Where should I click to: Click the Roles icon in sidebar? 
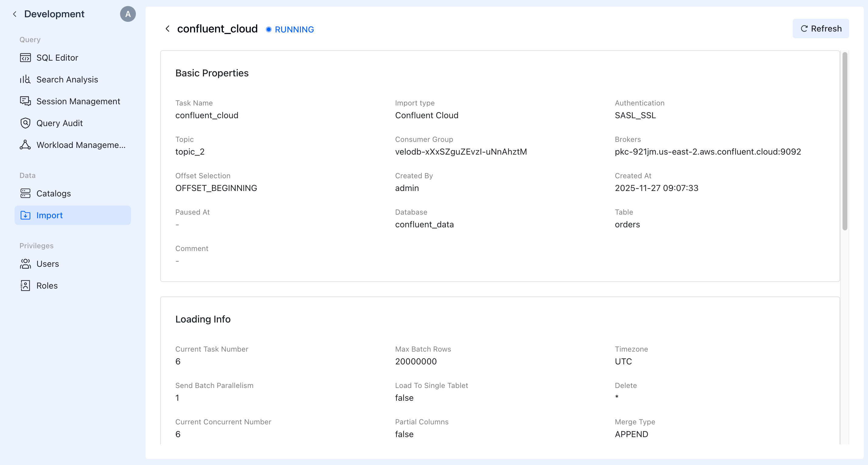pos(25,286)
